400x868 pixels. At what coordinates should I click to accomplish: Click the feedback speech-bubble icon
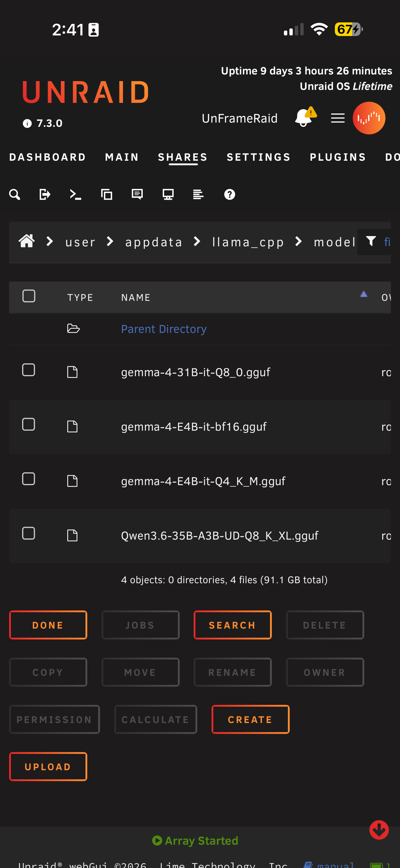click(137, 194)
